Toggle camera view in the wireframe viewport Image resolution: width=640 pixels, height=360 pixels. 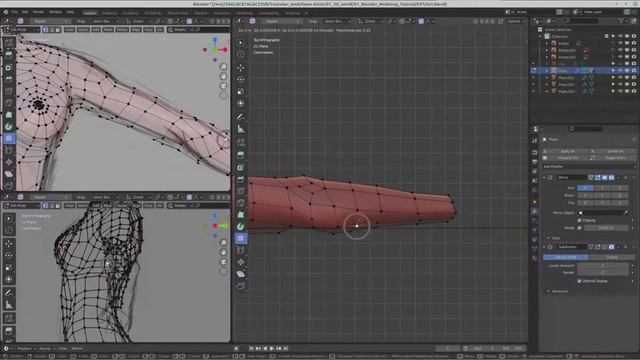click(223, 262)
